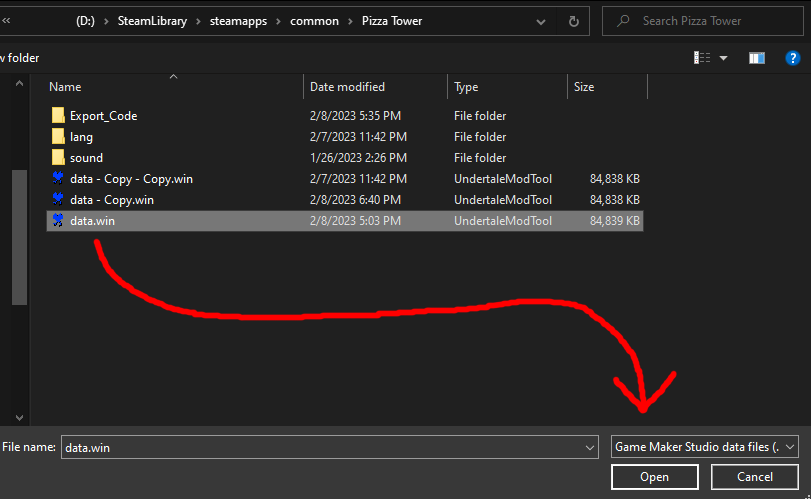This screenshot has height=499, width=811.
Task: Select the data.win file name
Action: coord(92,221)
